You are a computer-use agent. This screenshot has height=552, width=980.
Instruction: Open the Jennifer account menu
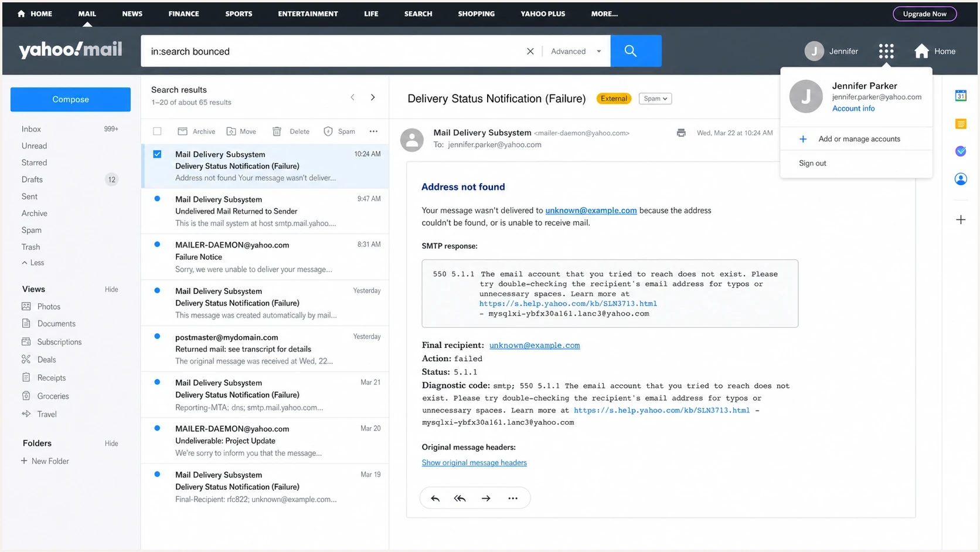[831, 51]
